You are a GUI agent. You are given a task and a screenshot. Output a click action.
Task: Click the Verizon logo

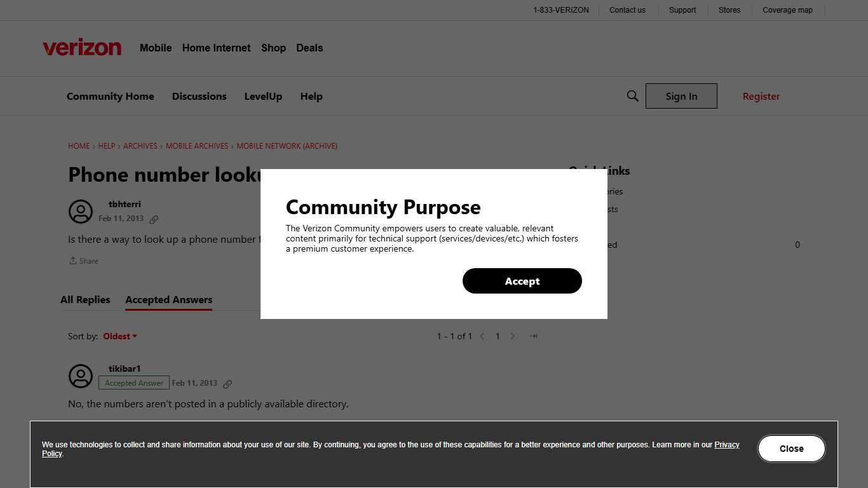82,46
